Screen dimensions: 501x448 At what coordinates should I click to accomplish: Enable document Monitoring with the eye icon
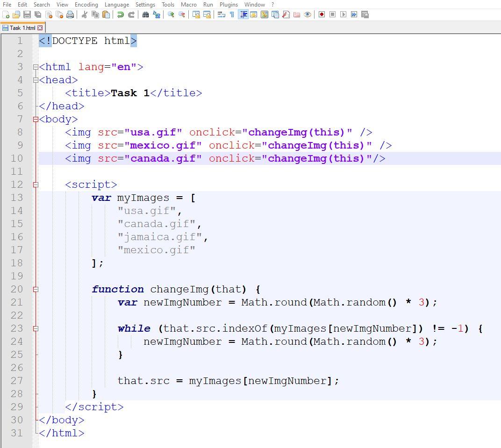click(x=307, y=14)
